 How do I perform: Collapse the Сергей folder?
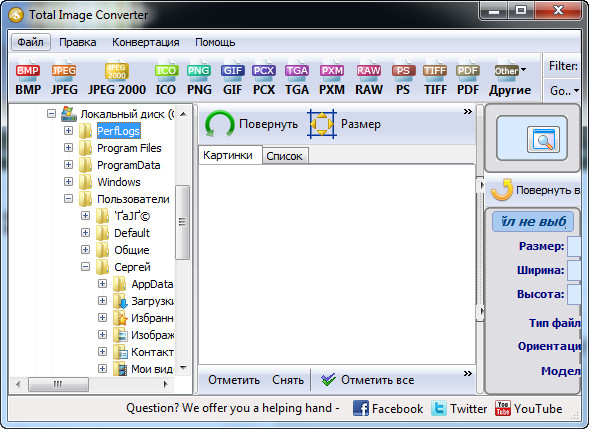(86, 267)
